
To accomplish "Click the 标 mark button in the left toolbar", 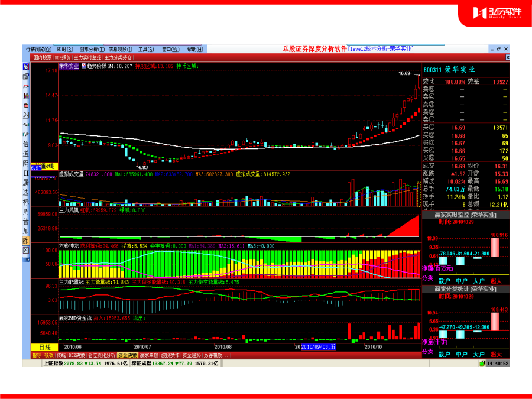I will click(x=26, y=202).
